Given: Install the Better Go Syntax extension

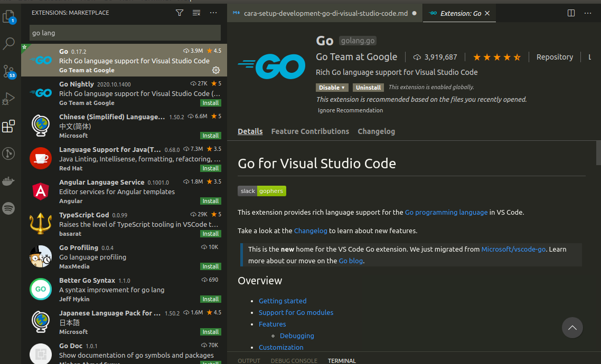Looking at the screenshot, I should (x=210, y=299).
